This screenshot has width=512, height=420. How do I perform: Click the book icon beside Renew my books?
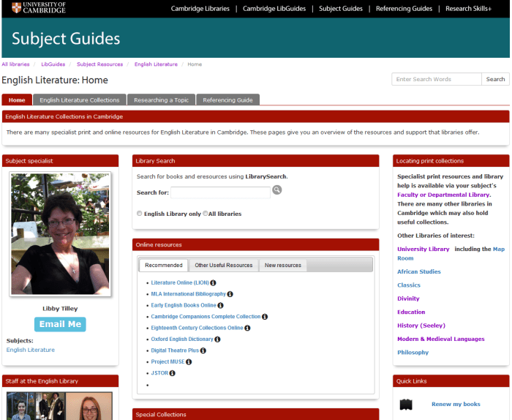(406, 405)
